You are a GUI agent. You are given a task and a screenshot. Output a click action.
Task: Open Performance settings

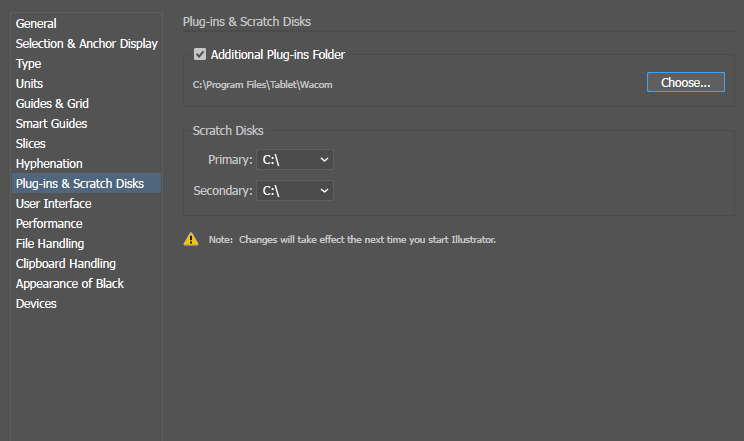click(x=49, y=223)
